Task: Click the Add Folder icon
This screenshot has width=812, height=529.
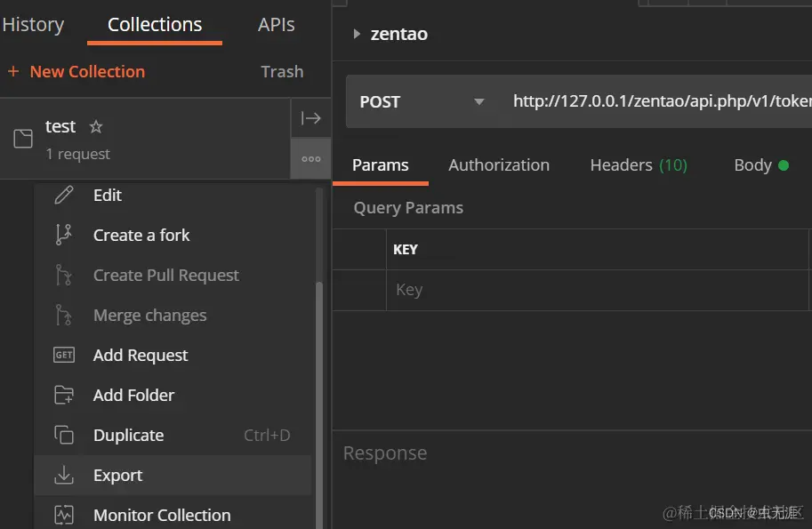Action: (64, 395)
